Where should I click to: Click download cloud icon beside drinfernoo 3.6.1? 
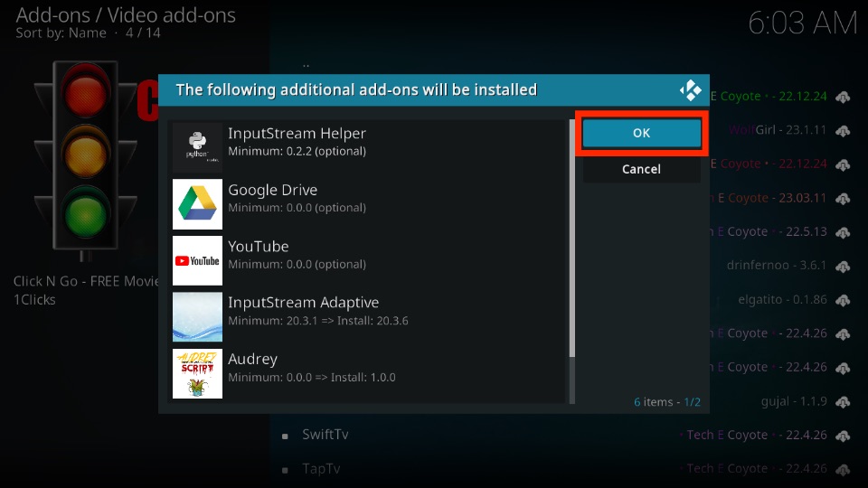pyautogui.click(x=843, y=267)
